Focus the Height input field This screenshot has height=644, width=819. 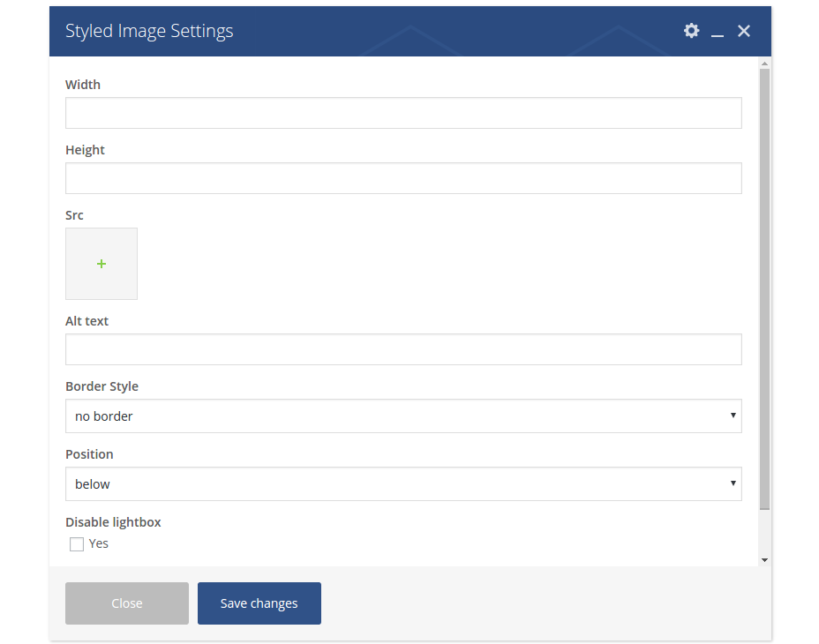[403, 178]
